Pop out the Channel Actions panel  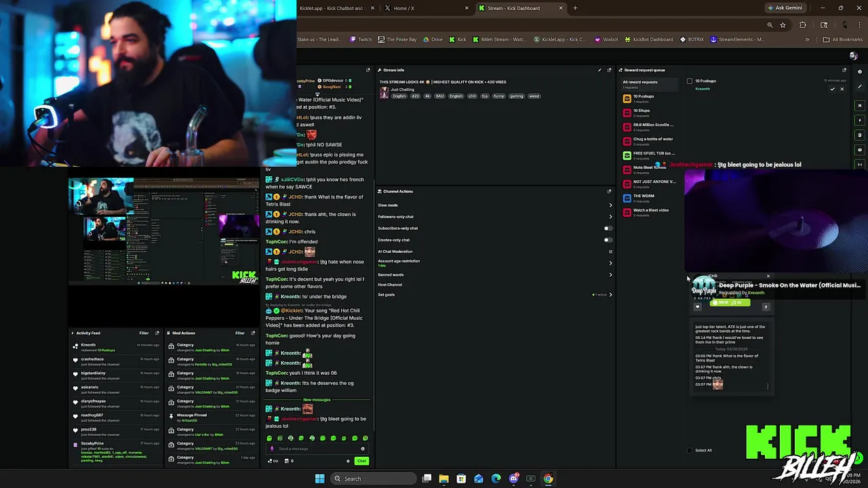pos(609,191)
